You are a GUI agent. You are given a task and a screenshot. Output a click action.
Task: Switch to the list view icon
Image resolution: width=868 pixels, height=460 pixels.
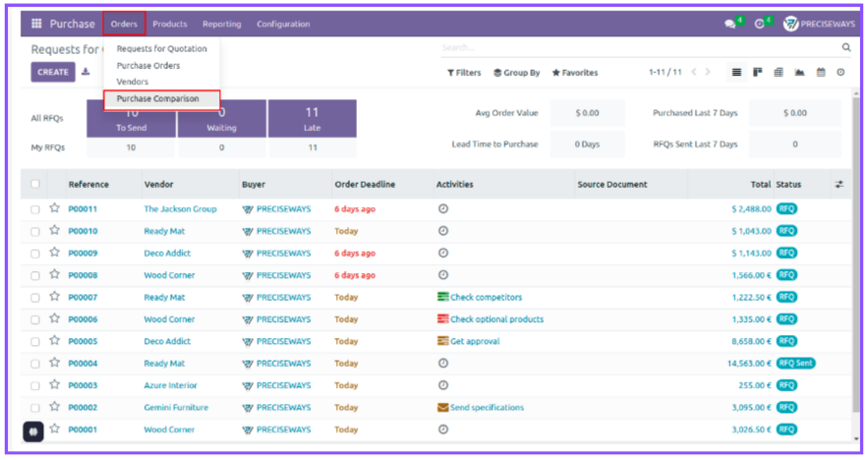click(x=736, y=73)
